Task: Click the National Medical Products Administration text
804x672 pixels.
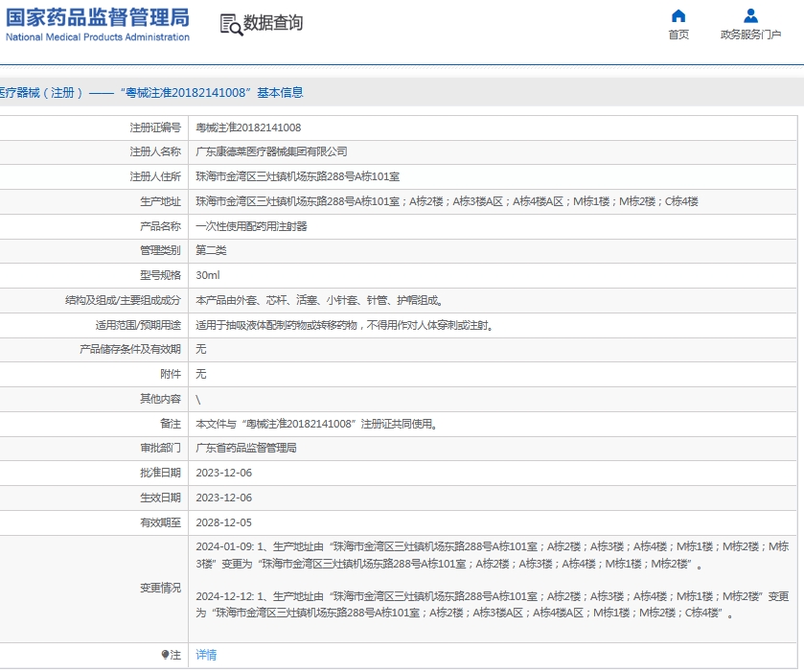Action: [x=98, y=37]
